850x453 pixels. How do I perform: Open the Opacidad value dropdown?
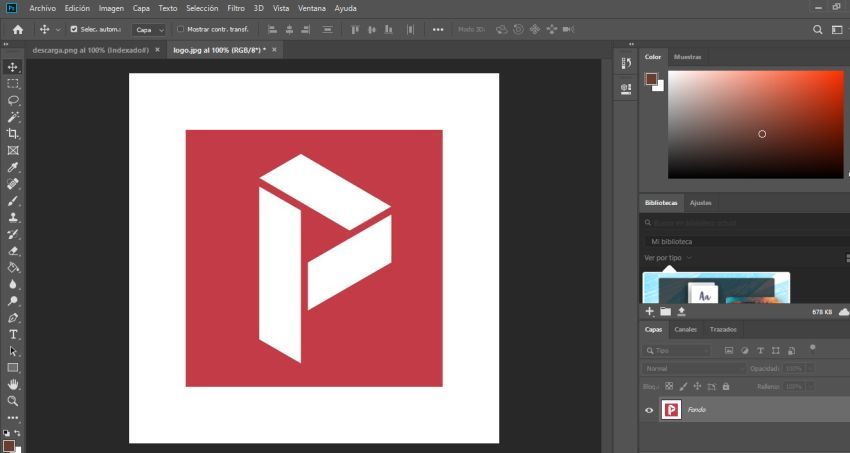(810, 368)
